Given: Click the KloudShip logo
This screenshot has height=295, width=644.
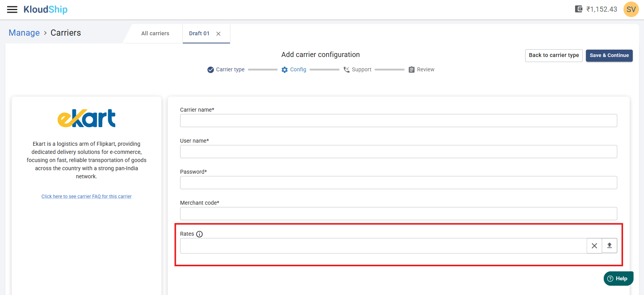Looking at the screenshot, I should pyautogui.click(x=45, y=10).
